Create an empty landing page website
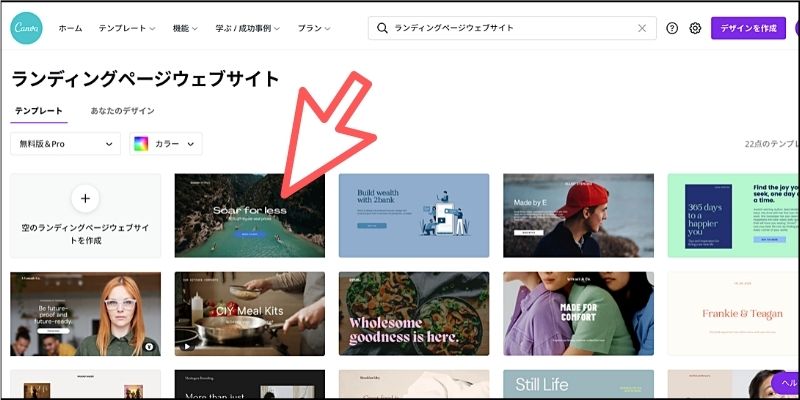 [85, 215]
